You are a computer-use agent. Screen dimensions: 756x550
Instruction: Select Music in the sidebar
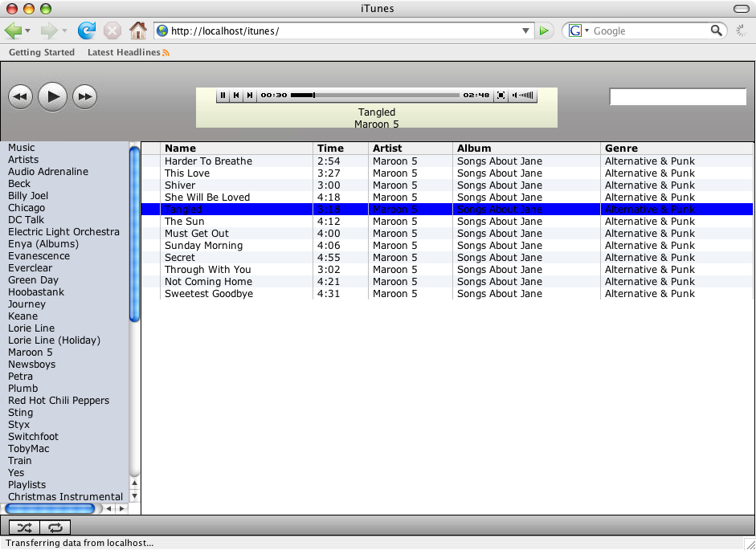point(21,148)
